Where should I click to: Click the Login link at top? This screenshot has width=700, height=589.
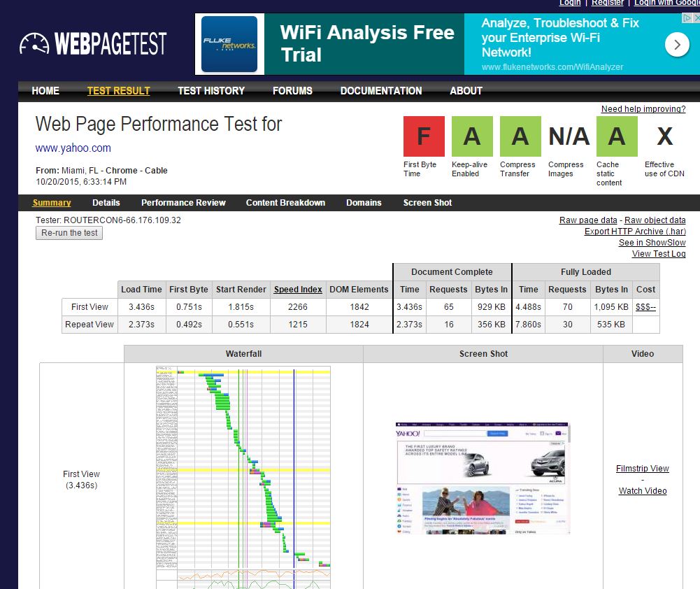(x=570, y=3)
